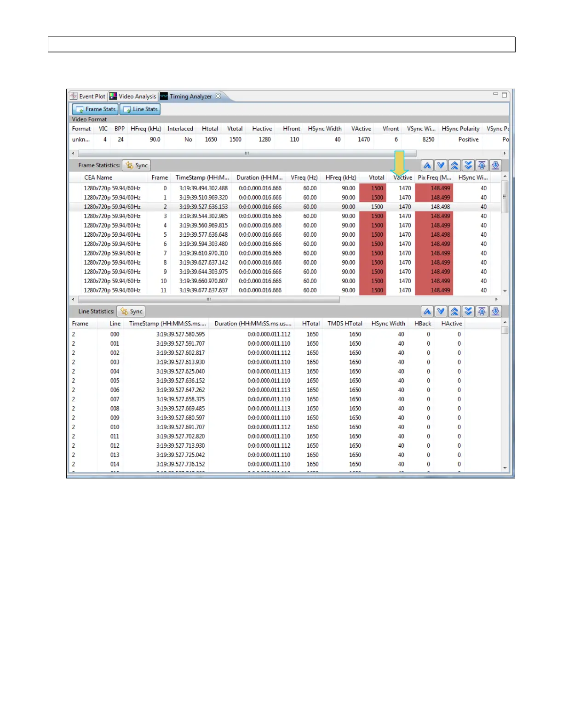
Task: Click the Video Analysis tab icon
Action: (x=113, y=96)
